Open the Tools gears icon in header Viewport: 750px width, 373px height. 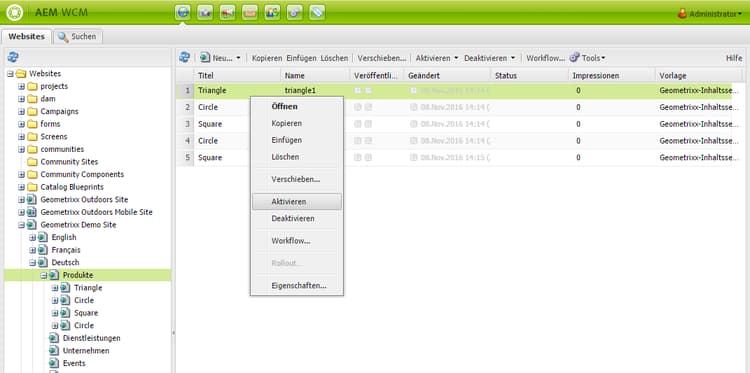(295, 12)
